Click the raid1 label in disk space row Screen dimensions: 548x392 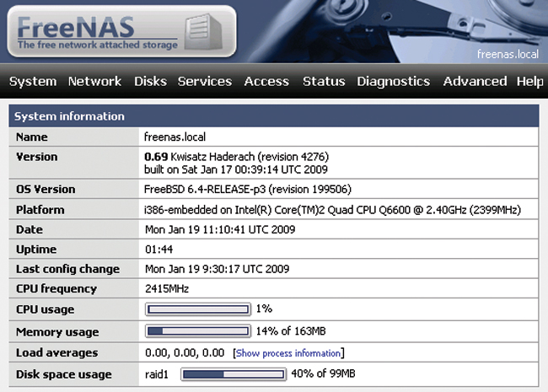tap(157, 374)
